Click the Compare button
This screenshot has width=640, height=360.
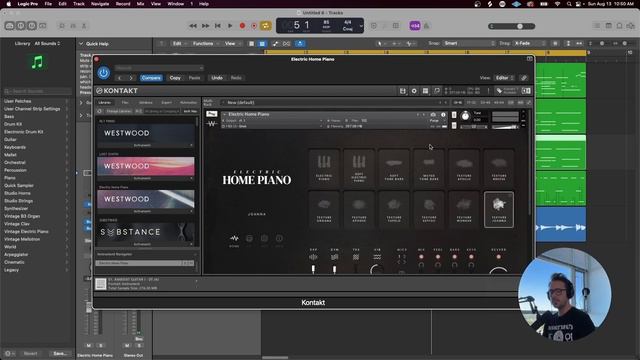point(151,78)
